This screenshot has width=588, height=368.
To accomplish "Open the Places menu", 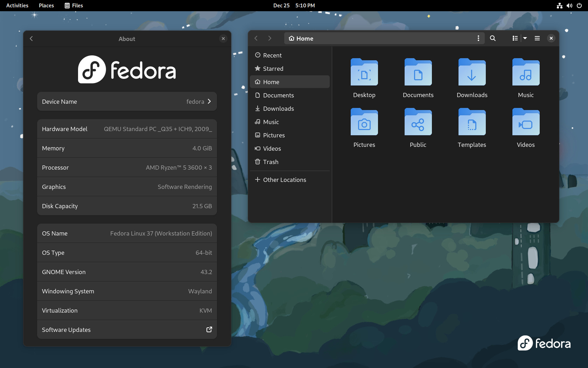I will [x=46, y=6].
